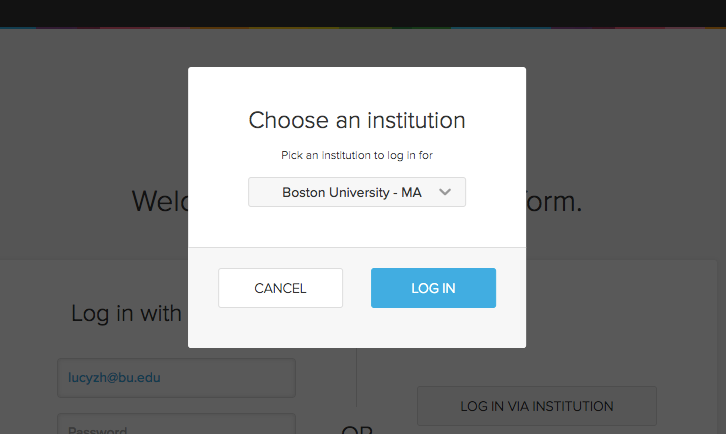This screenshot has width=726, height=434.
Task: Click the dimmed "Welc" heading behind dialog
Action: click(x=160, y=201)
